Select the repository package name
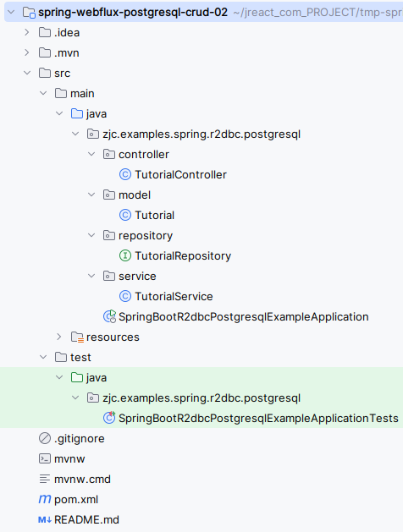Viewport: 403px width, 532px height. [x=146, y=236]
